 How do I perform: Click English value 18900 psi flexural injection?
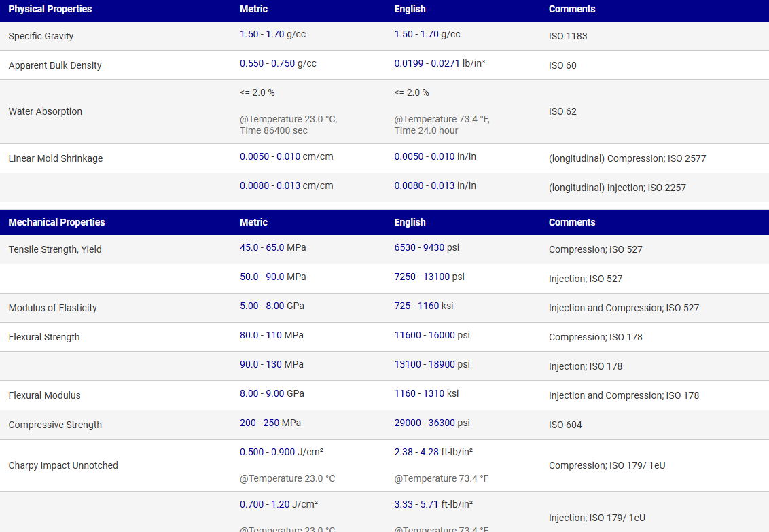(442, 366)
